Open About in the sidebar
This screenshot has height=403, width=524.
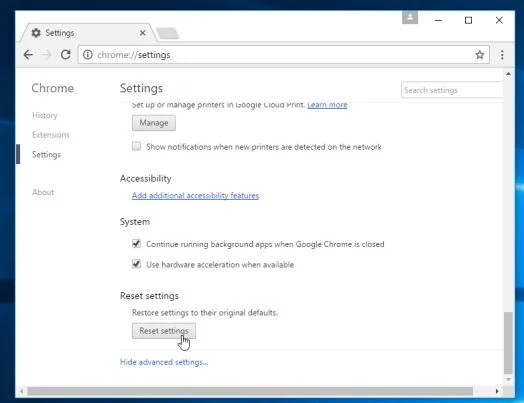pyautogui.click(x=43, y=192)
